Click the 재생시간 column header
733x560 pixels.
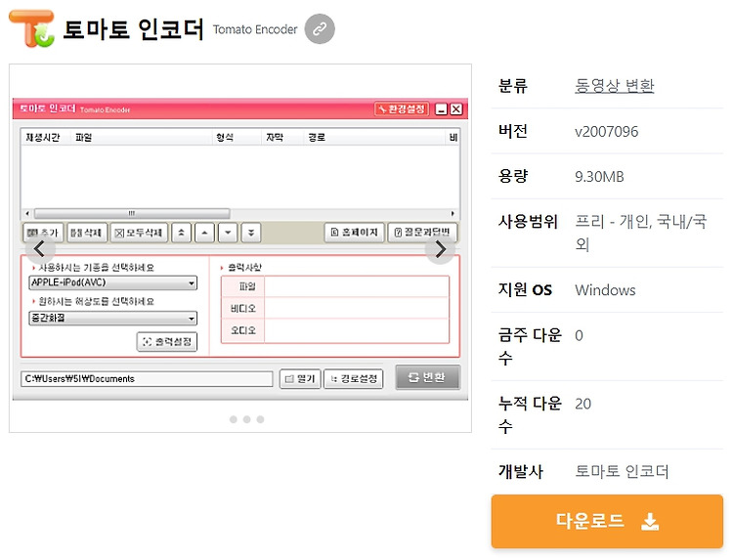(43, 138)
